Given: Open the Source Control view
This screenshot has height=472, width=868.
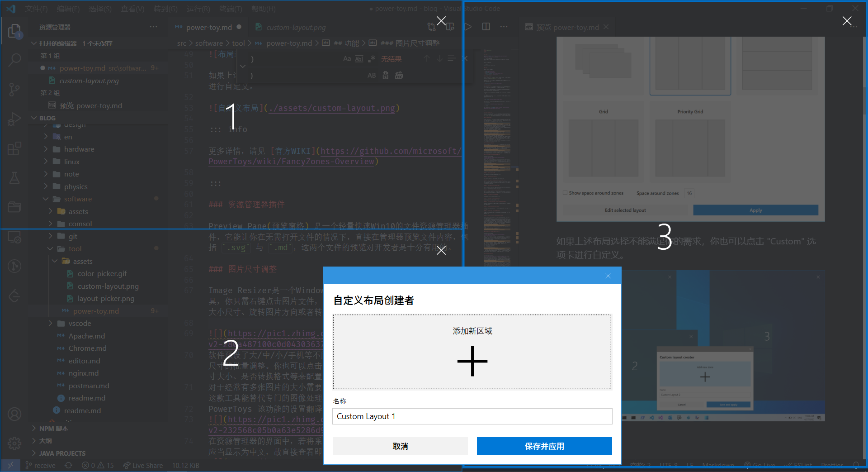Looking at the screenshot, I should 14,89.
